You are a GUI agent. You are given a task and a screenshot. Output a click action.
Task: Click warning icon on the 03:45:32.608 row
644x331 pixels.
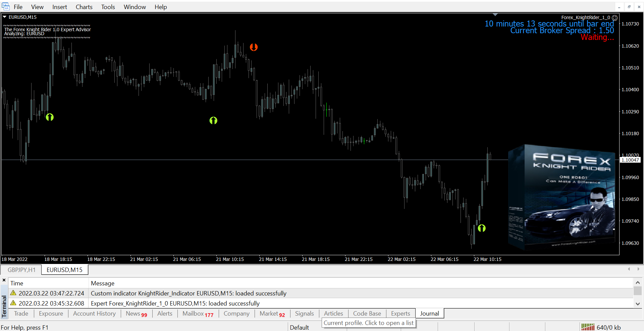click(13, 303)
